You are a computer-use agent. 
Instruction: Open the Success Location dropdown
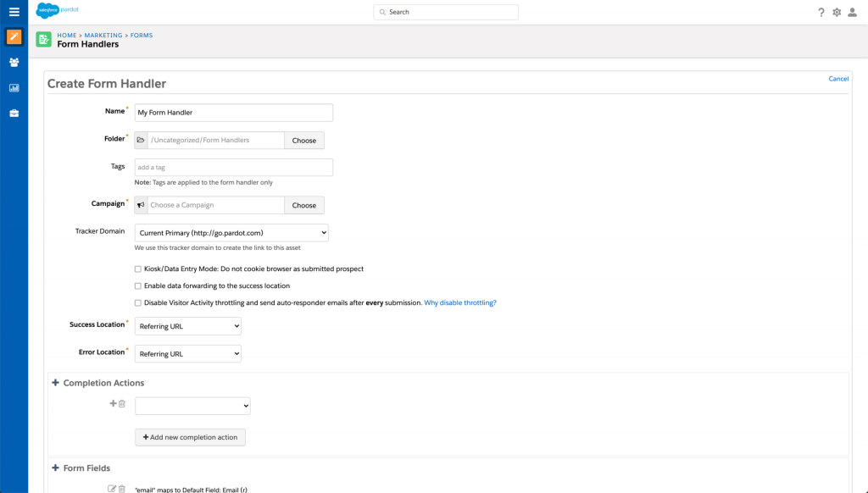pyautogui.click(x=187, y=325)
